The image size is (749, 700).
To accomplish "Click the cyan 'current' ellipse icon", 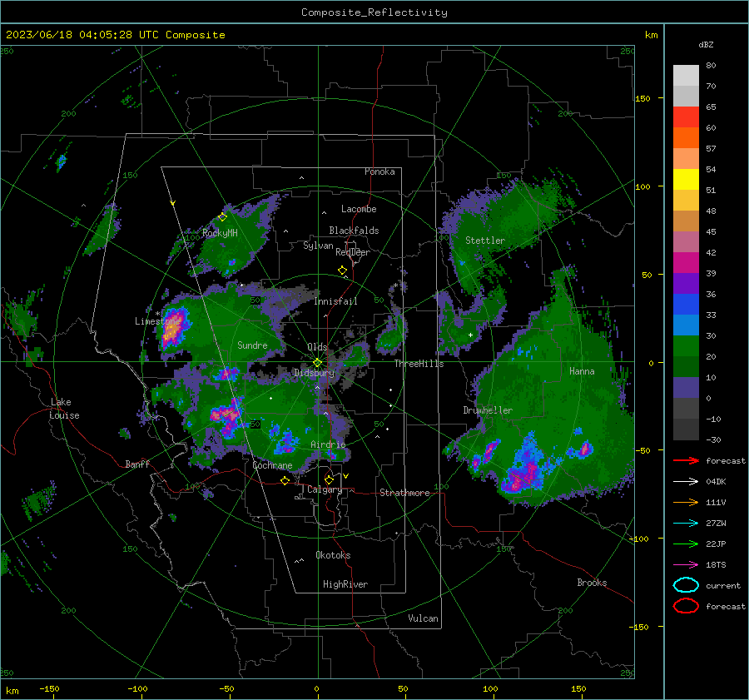I will (686, 585).
